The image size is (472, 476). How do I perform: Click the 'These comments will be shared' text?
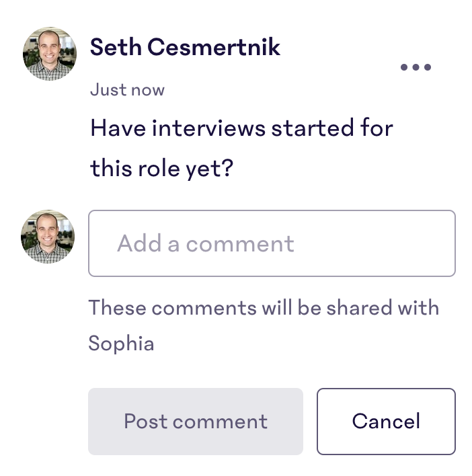pyautogui.click(x=264, y=308)
